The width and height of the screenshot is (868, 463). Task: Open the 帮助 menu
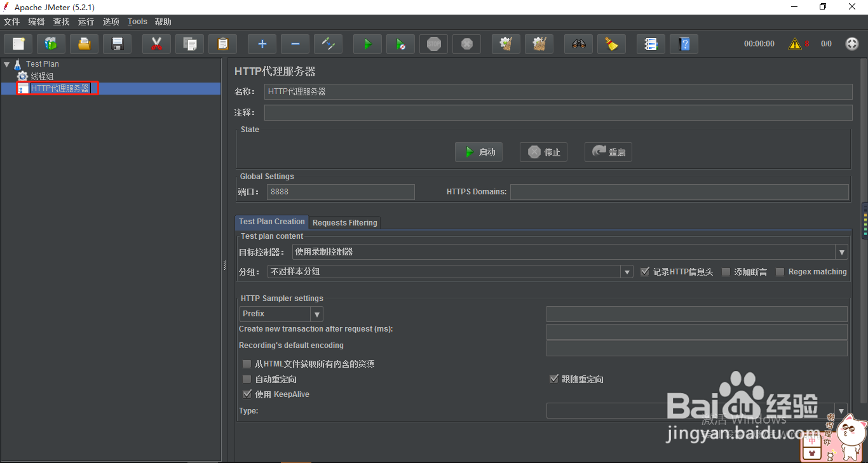(x=163, y=22)
